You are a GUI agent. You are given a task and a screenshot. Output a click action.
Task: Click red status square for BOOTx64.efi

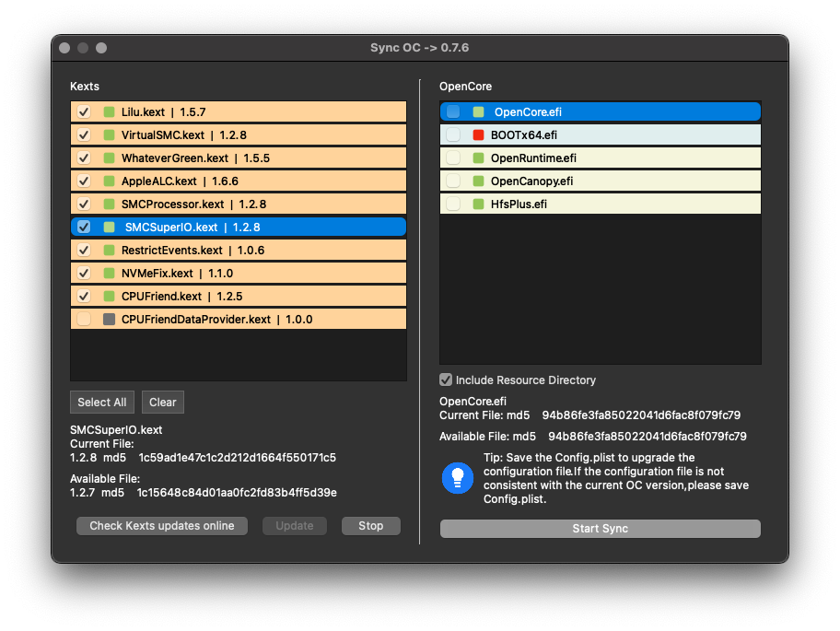(x=478, y=135)
